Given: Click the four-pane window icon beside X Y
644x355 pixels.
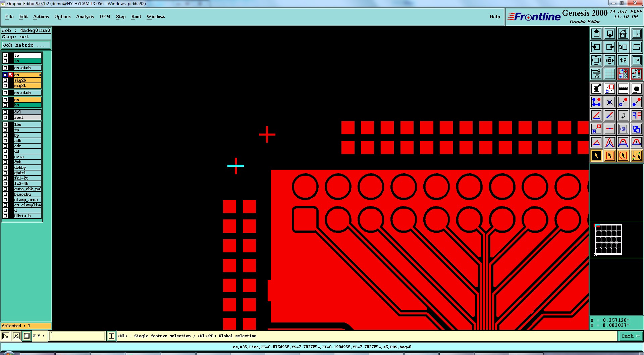Looking at the screenshot, I should click(27, 336).
